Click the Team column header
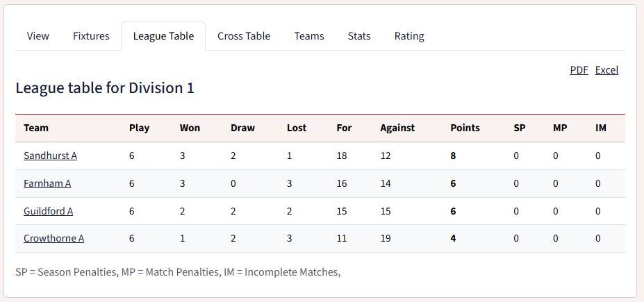 (36, 128)
